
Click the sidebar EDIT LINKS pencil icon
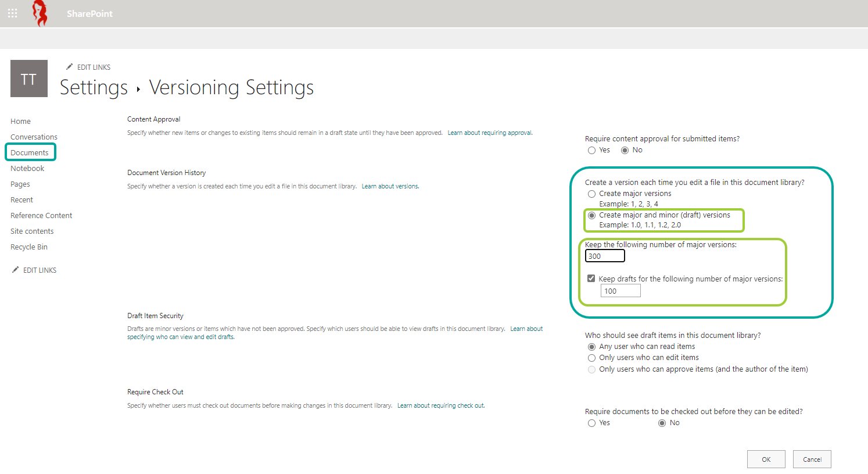click(16, 269)
